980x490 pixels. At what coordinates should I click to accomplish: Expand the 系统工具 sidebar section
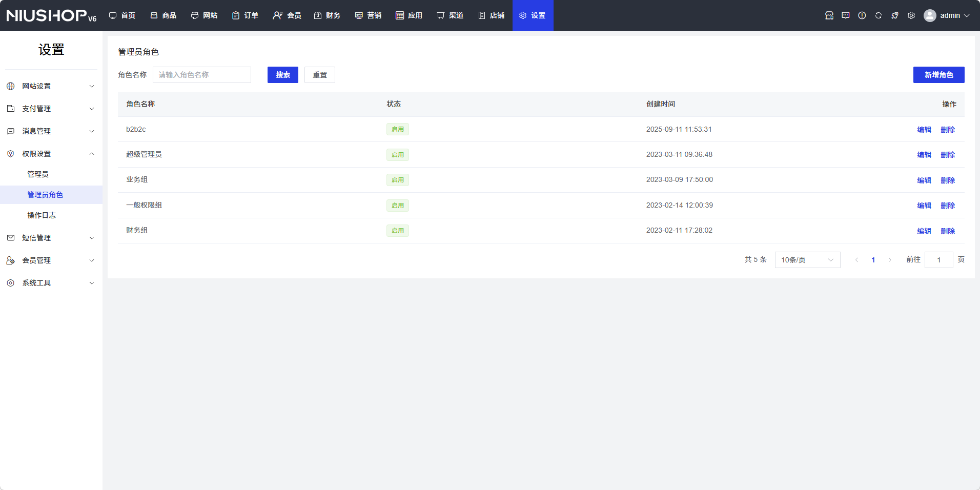click(51, 283)
